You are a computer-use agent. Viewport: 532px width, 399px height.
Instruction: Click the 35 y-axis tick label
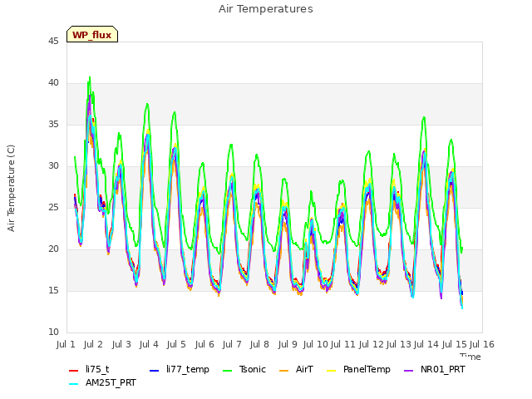coord(53,124)
